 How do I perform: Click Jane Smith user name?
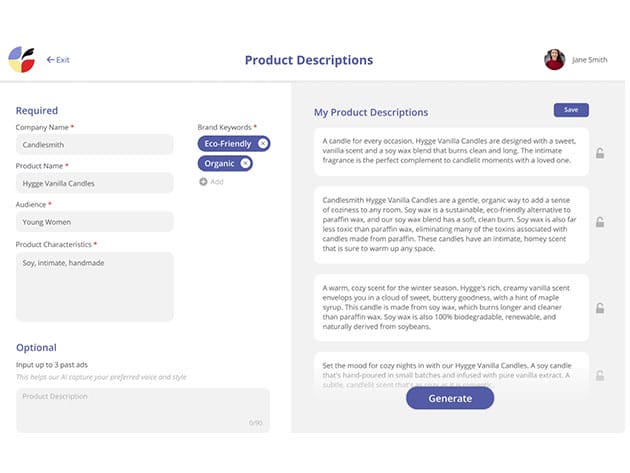(589, 60)
